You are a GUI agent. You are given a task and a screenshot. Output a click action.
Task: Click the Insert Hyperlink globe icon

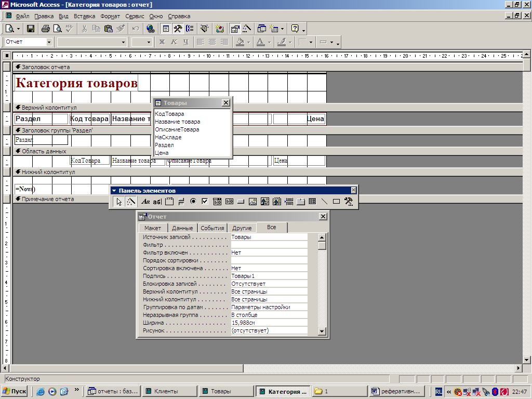click(150, 29)
